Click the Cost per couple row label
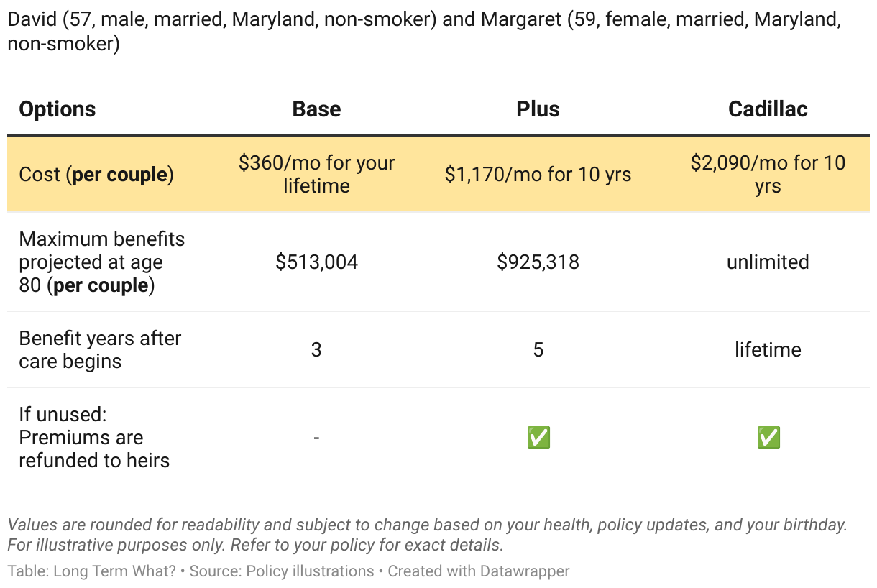The height and width of the screenshot is (588, 877). (96, 175)
